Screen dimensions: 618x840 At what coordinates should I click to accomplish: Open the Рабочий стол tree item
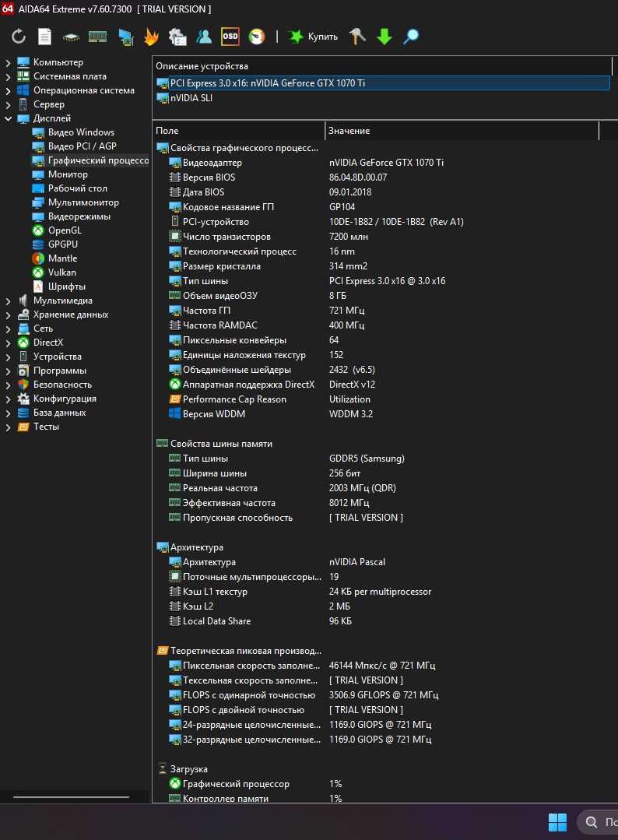pos(69,188)
